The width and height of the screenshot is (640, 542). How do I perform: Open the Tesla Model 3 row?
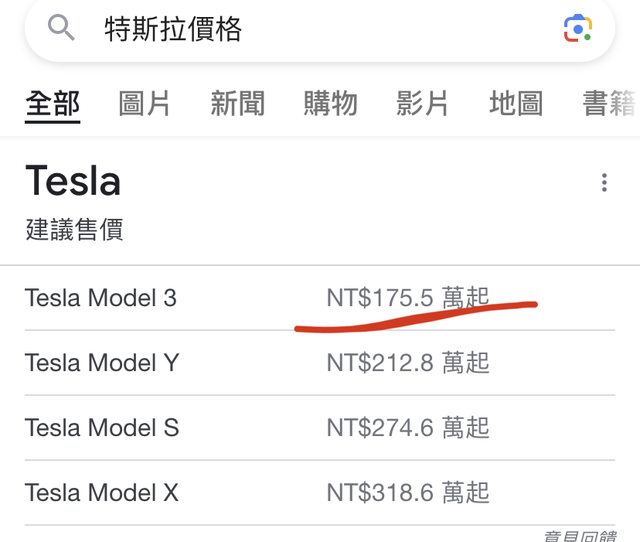point(101,297)
